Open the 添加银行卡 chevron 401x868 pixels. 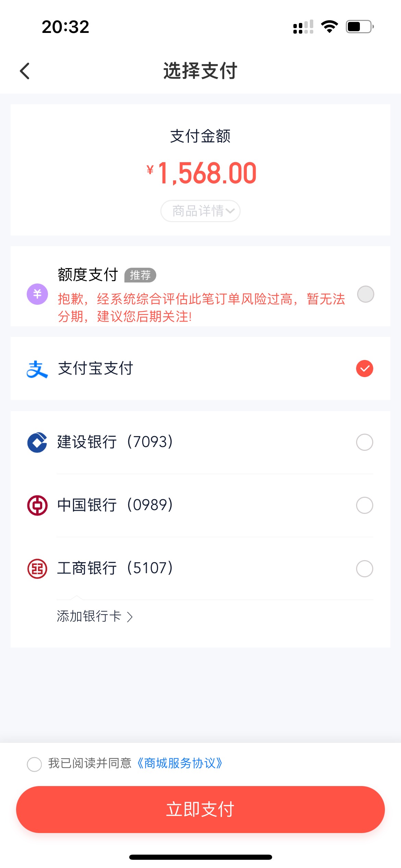click(x=130, y=617)
